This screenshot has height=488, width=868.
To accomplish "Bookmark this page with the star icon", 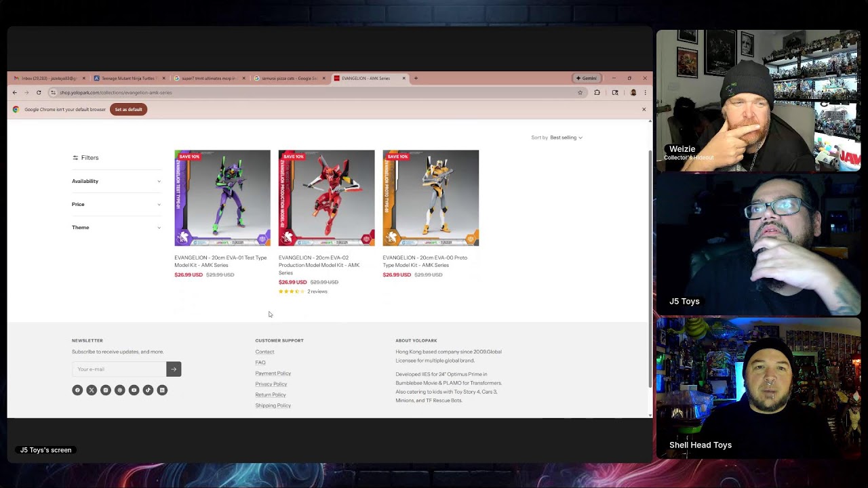I will [580, 92].
